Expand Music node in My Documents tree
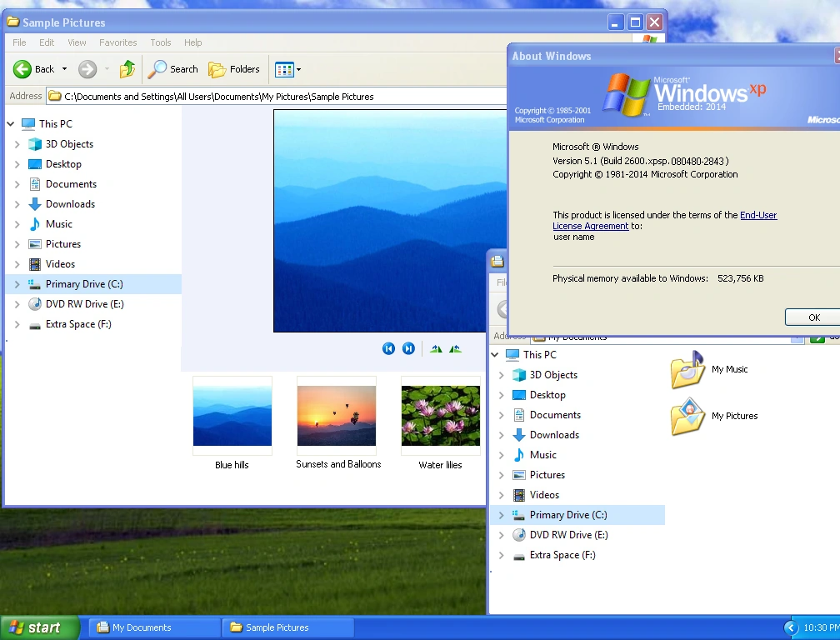Screen dimensions: 840x640 point(502,455)
